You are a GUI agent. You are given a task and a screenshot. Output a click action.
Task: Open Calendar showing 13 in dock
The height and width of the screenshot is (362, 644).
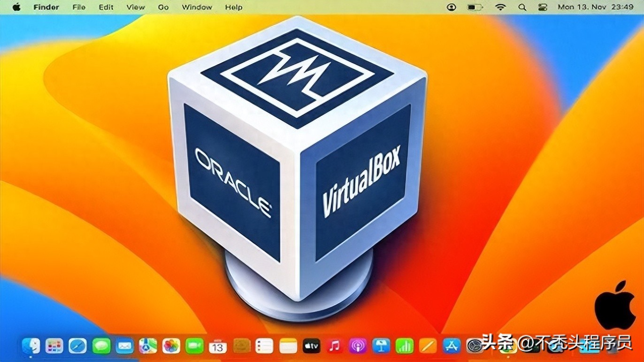pos(218,346)
